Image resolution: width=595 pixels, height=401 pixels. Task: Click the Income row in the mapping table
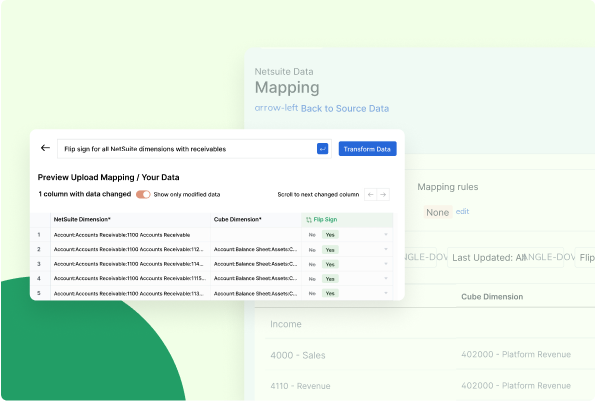click(x=286, y=324)
